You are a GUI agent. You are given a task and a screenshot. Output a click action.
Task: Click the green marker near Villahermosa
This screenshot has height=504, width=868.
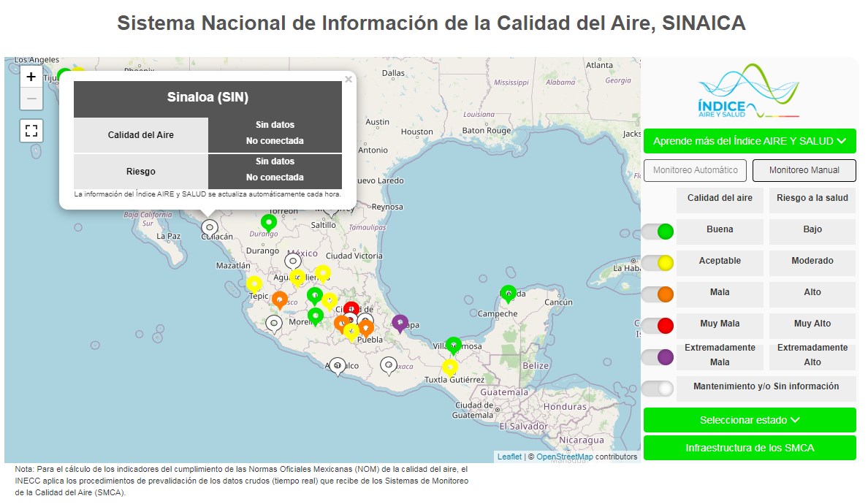tap(454, 344)
